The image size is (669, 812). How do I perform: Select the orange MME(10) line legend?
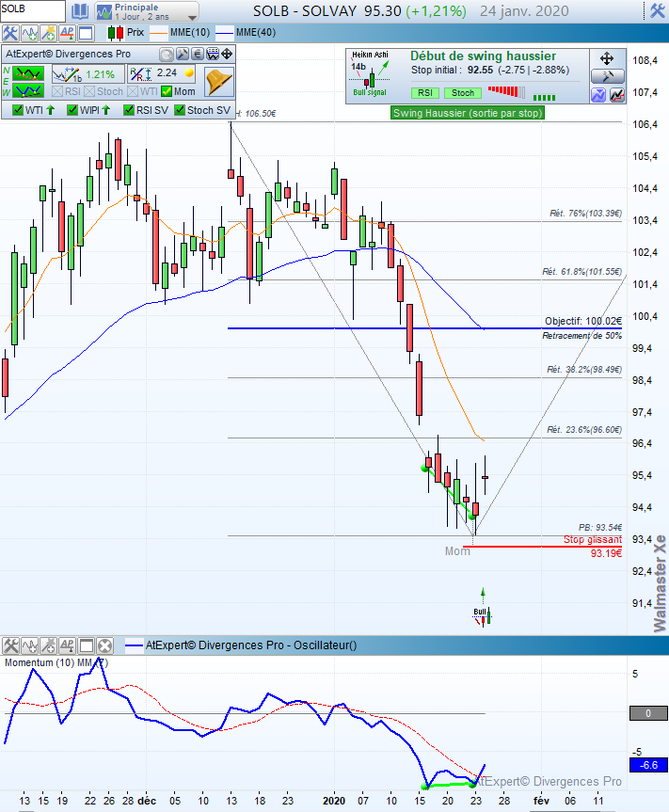181,33
